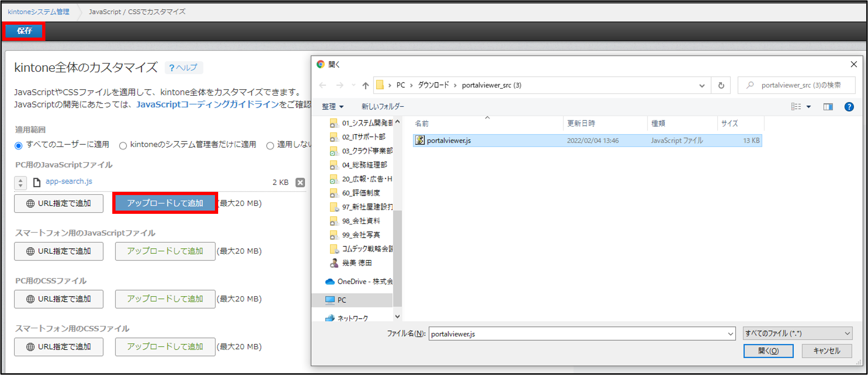Click the back arrow in the file dialog

click(x=323, y=85)
